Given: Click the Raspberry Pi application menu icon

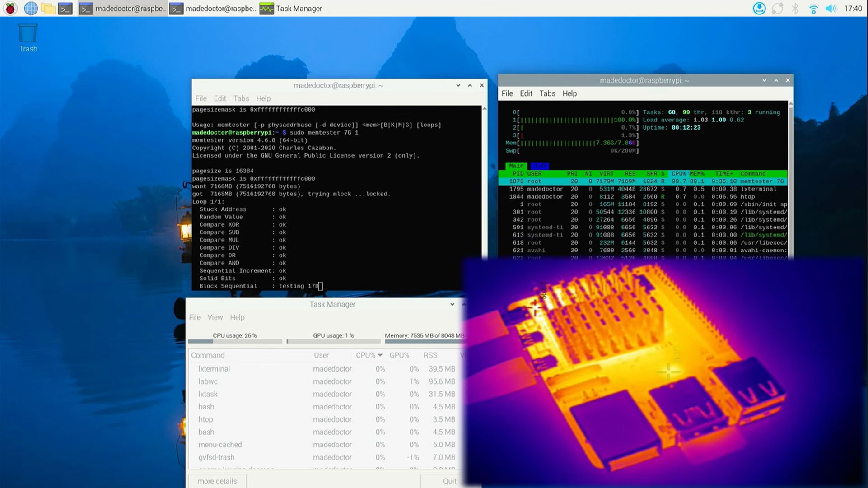Looking at the screenshot, I should (9, 8).
